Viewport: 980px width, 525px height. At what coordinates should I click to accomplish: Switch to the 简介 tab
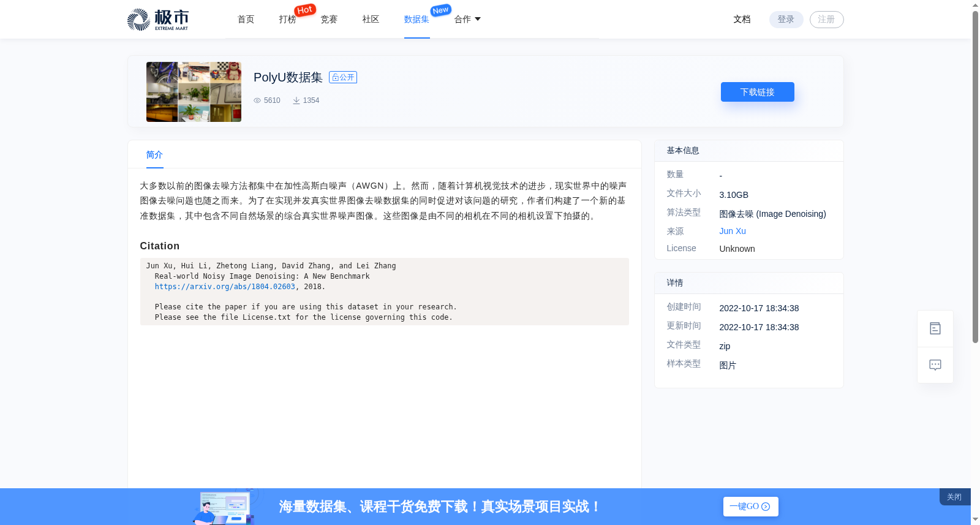pyautogui.click(x=154, y=155)
